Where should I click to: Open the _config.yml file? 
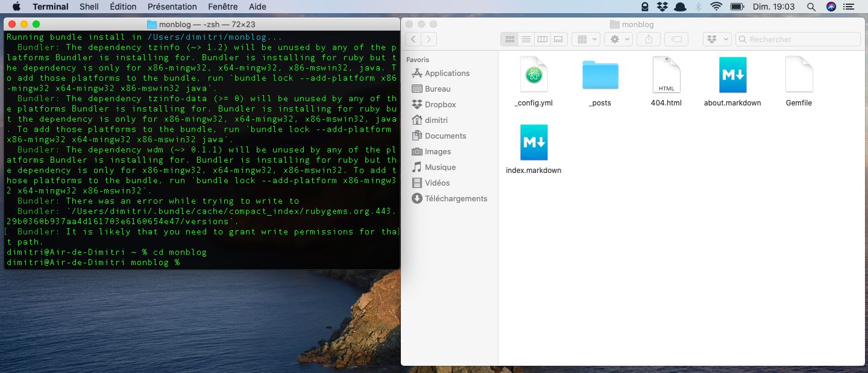pyautogui.click(x=533, y=75)
